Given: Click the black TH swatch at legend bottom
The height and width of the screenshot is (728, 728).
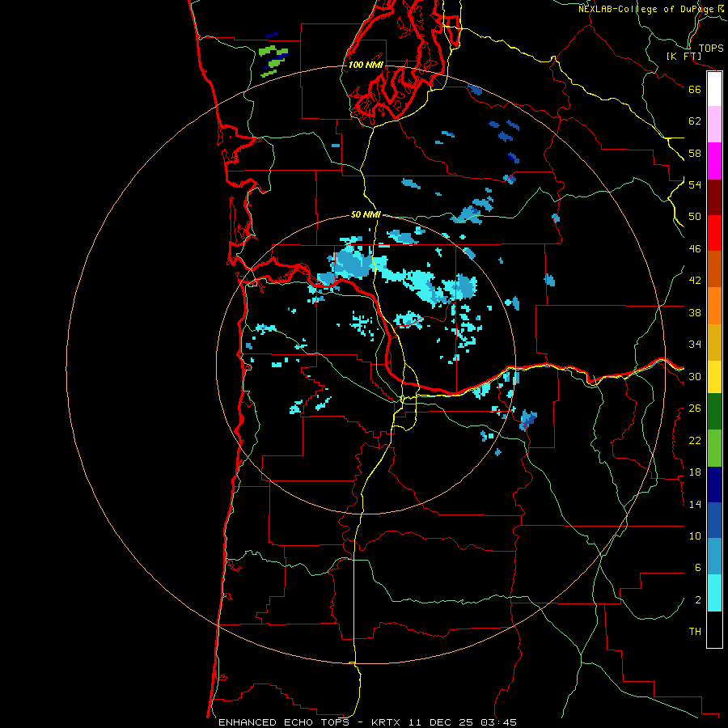Looking at the screenshot, I should coord(714,629).
